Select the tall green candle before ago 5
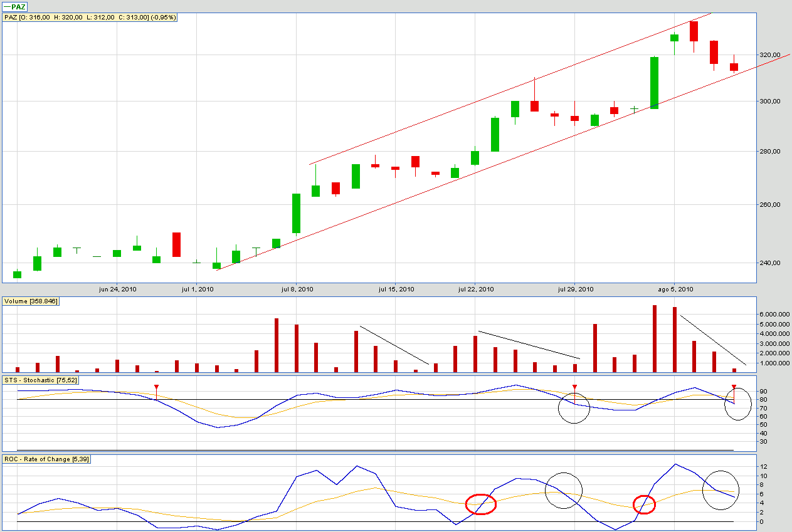 (x=654, y=83)
